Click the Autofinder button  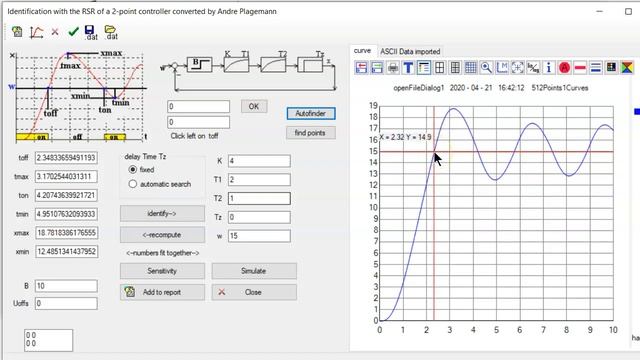coord(311,113)
